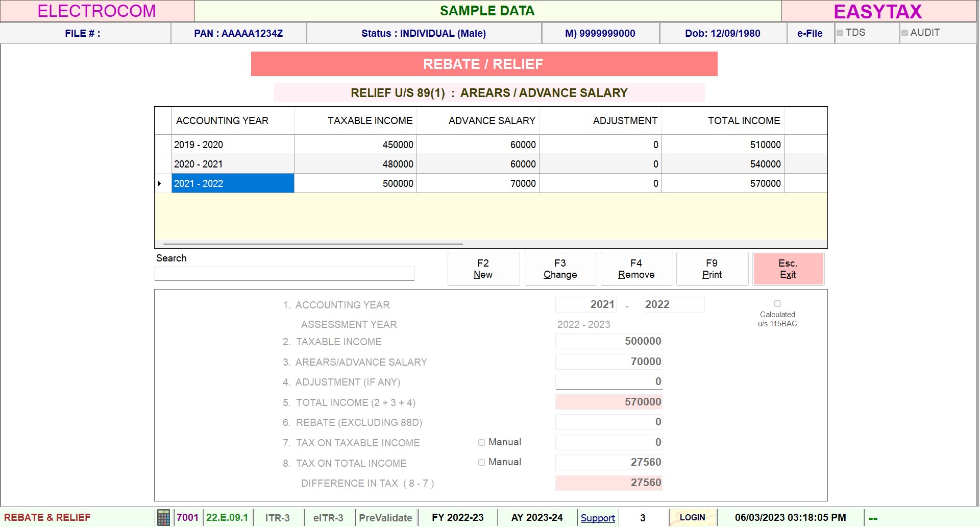Click the Adjustment (if any) field

point(609,381)
